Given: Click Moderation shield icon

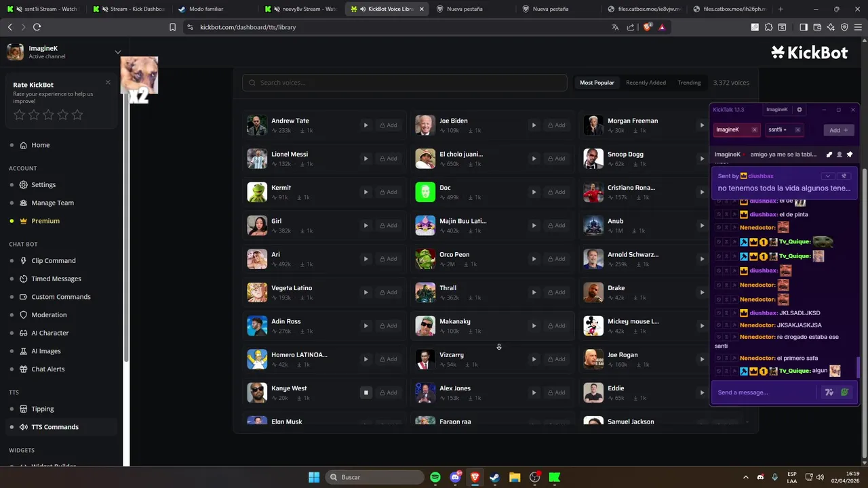Looking at the screenshot, I should (24, 314).
